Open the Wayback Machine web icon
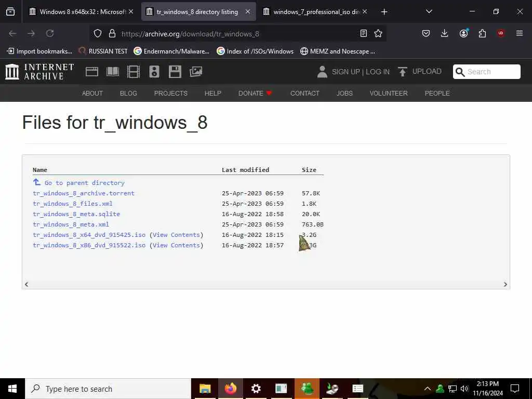 91,72
